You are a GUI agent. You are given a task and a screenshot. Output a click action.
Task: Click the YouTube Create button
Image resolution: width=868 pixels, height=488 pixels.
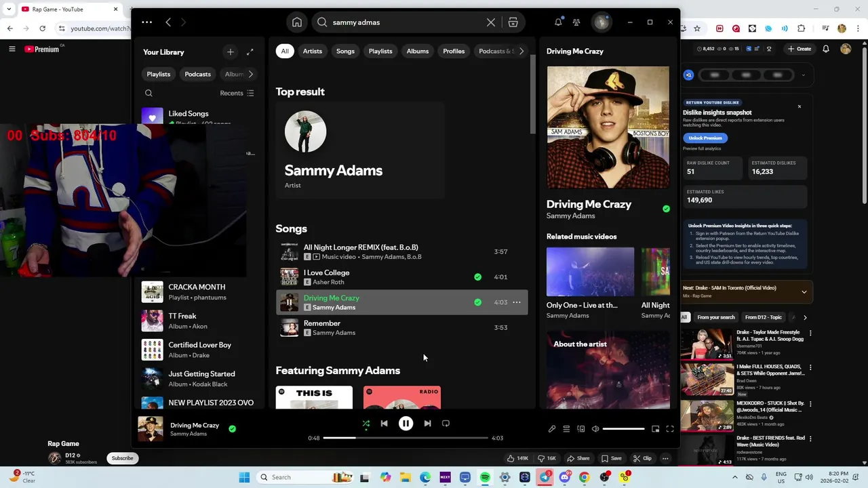click(800, 49)
